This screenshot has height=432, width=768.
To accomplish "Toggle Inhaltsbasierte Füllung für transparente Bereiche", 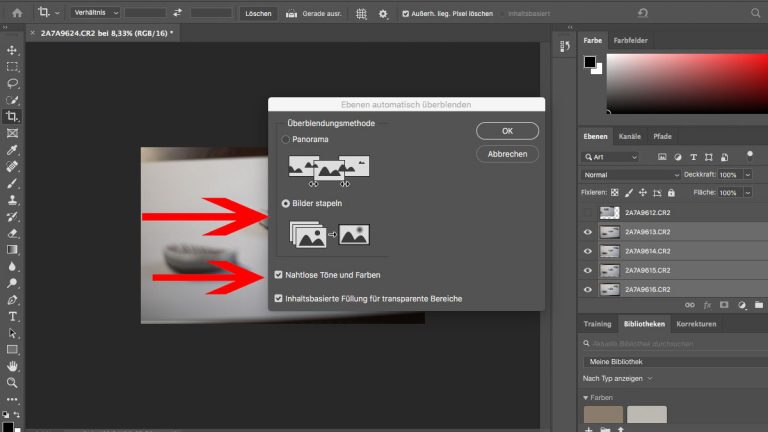I will point(279,298).
